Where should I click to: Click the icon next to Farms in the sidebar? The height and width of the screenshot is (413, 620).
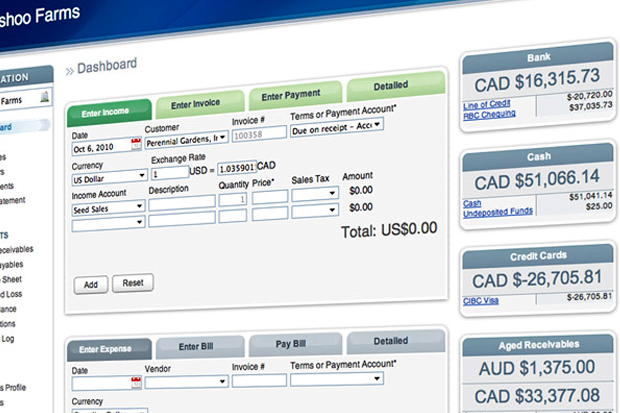point(45,99)
